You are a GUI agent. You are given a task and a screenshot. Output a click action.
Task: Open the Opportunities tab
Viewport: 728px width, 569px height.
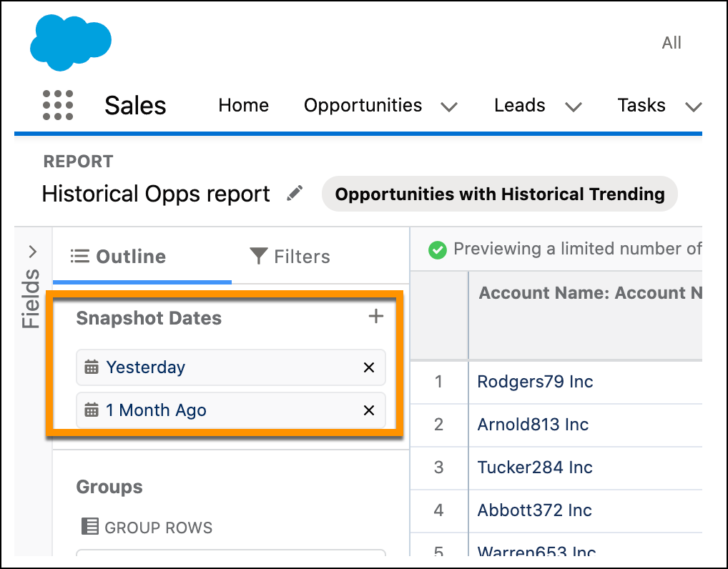(x=363, y=105)
